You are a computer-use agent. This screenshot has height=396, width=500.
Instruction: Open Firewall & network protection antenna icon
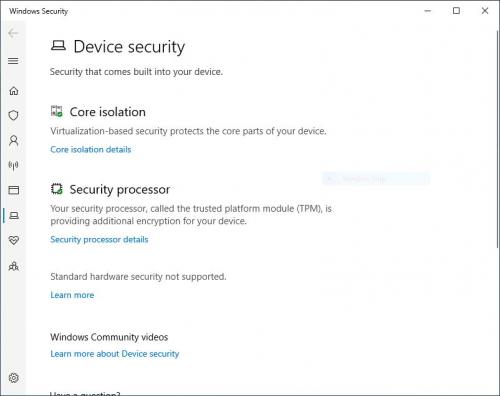(x=14, y=165)
